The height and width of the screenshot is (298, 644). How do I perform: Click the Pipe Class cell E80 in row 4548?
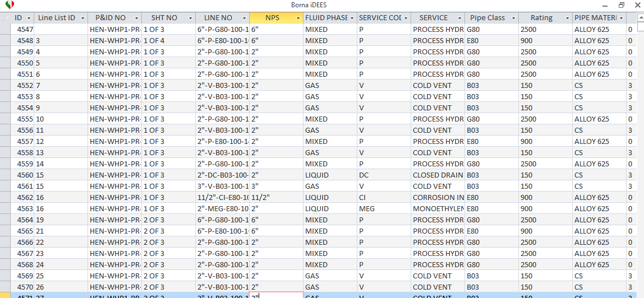pyautogui.click(x=491, y=40)
